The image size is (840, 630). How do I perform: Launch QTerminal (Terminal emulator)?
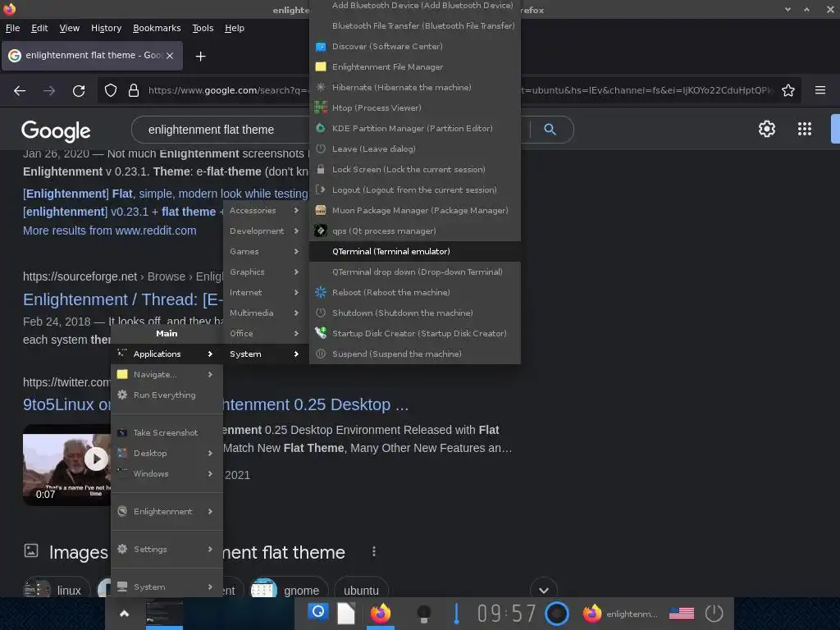tap(414, 251)
